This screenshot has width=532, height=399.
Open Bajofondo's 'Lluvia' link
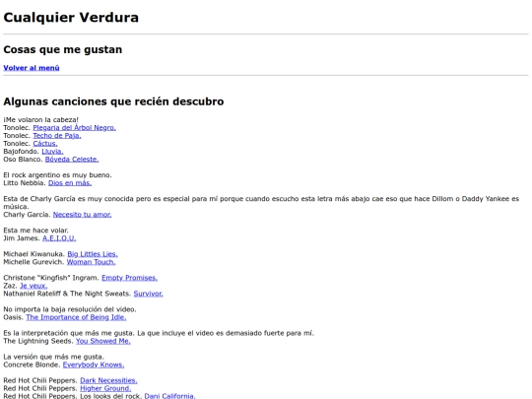pyautogui.click(x=52, y=152)
